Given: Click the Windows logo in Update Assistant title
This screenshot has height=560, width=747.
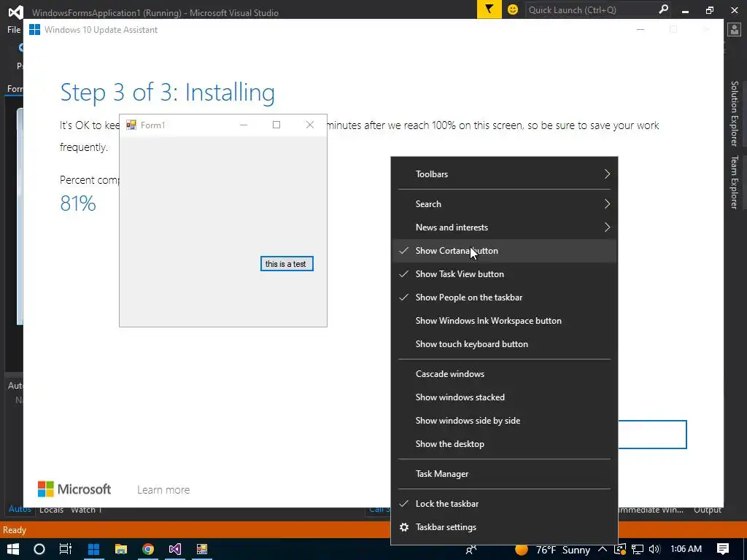Looking at the screenshot, I should [34, 29].
